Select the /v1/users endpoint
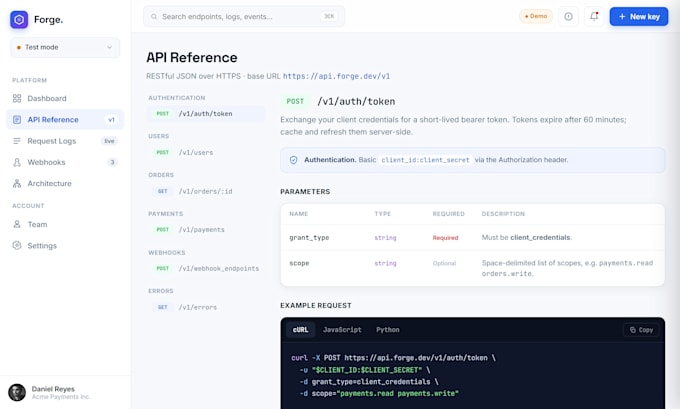This screenshot has height=409, width=680. (x=206, y=153)
